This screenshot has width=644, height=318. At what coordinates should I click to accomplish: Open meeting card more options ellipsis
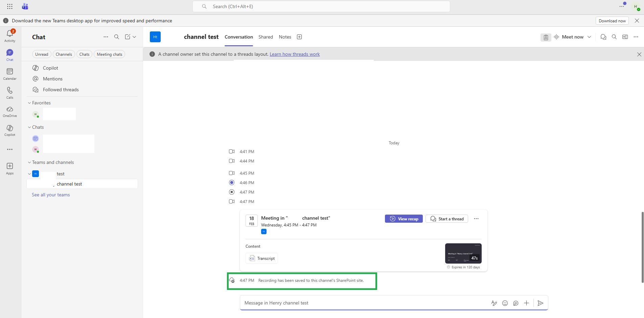(x=476, y=219)
